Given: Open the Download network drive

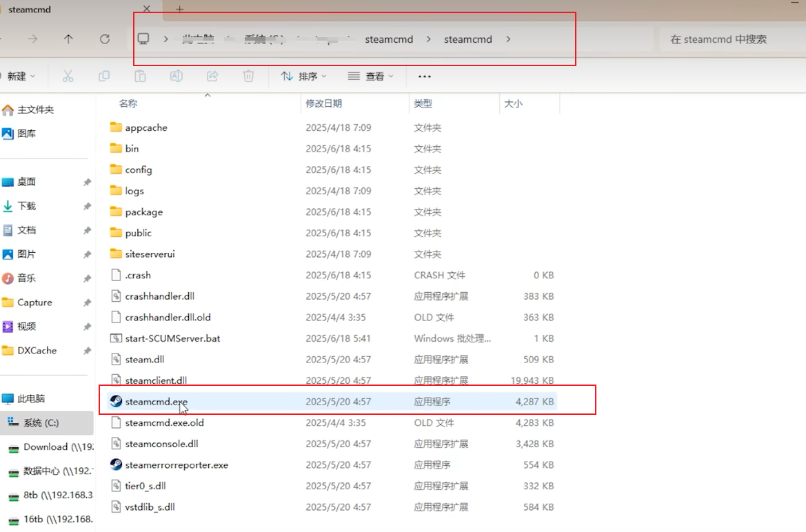Looking at the screenshot, I should [x=50, y=447].
